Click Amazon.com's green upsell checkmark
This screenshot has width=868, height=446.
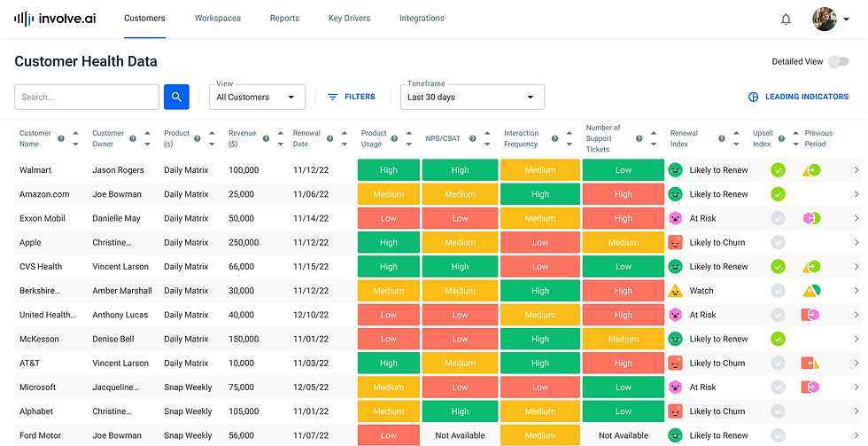point(779,194)
